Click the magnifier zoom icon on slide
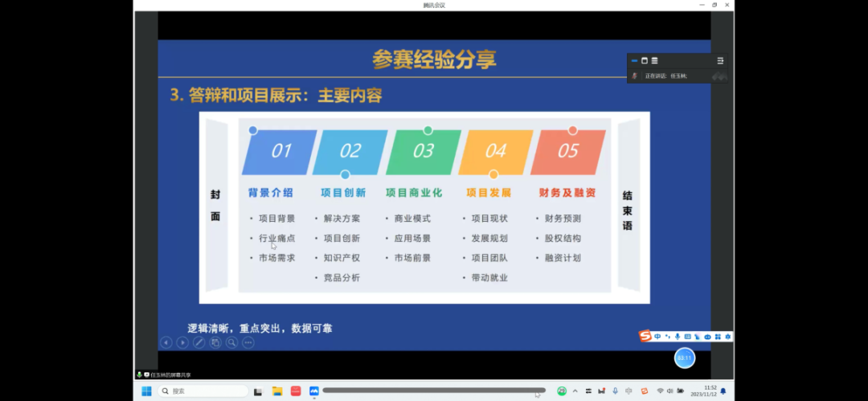The height and width of the screenshot is (401, 868). click(231, 342)
